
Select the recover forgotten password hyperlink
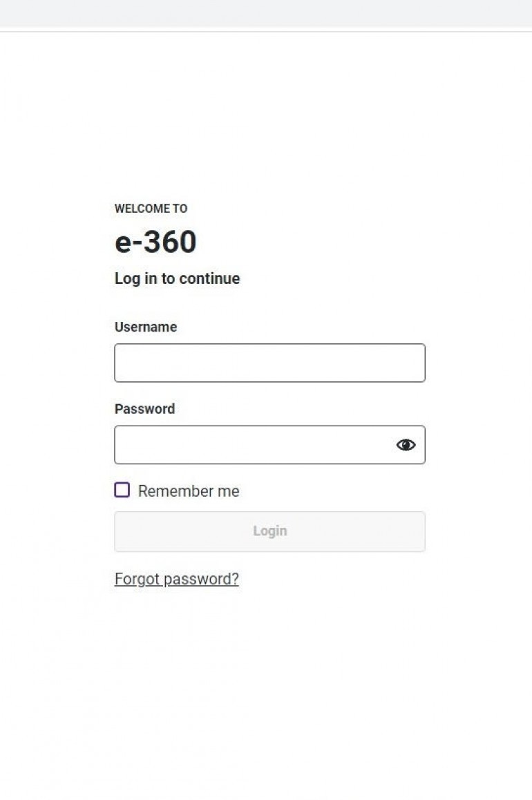click(x=177, y=579)
